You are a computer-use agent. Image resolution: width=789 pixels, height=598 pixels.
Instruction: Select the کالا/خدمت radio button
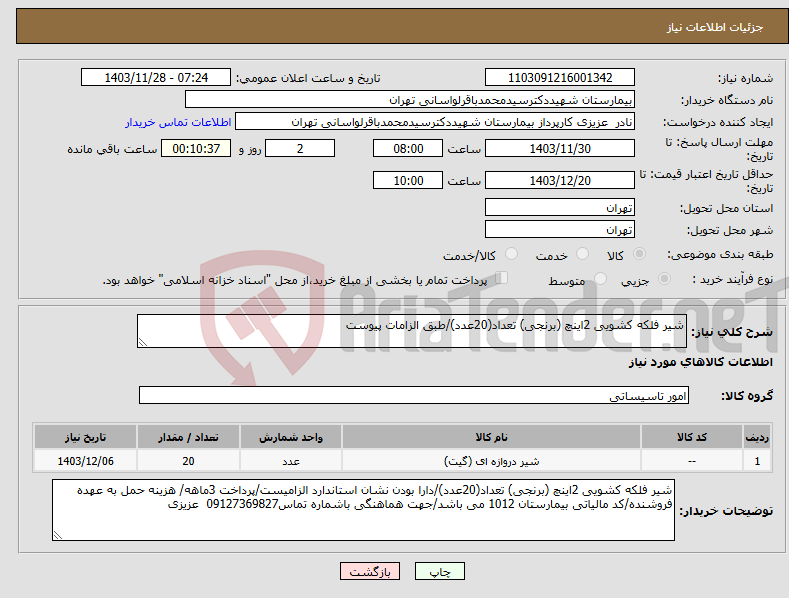[511, 254]
